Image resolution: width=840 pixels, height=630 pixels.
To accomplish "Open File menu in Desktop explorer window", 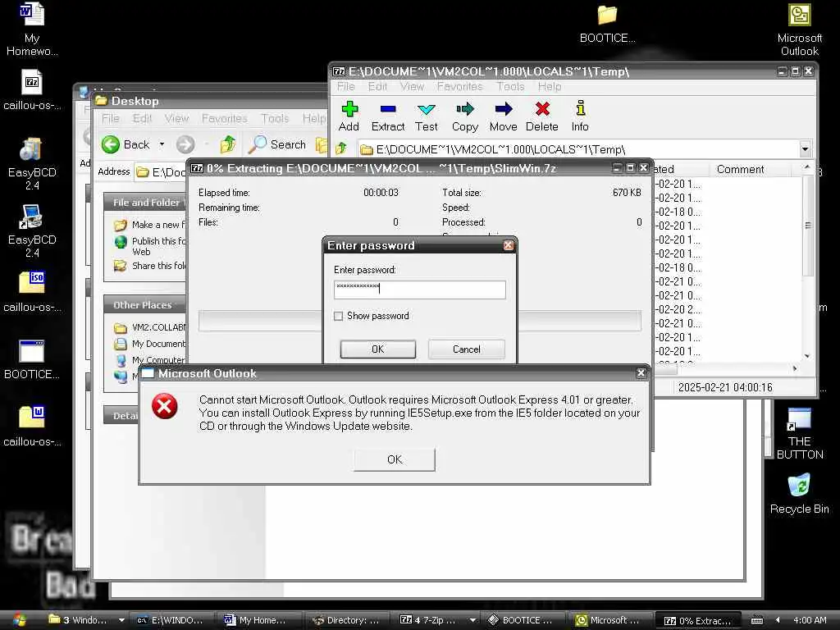I will coord(111,118).
